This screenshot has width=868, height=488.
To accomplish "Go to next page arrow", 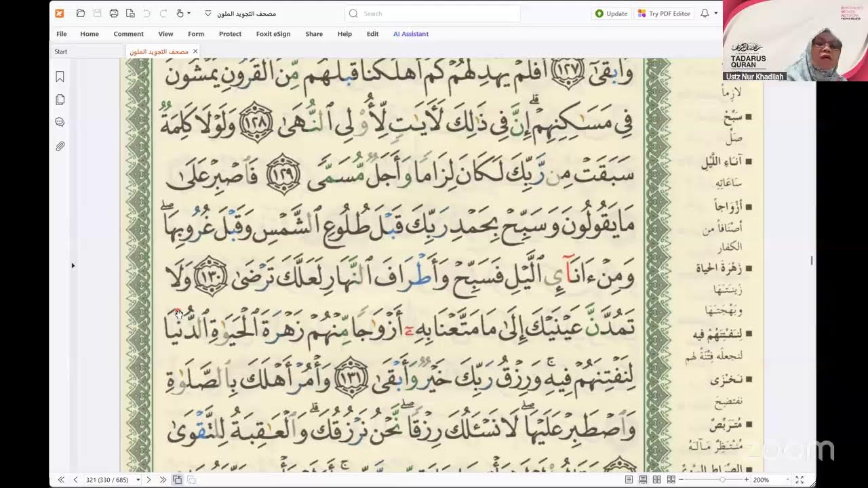I will pyautogui.click(x=149, y=479).
